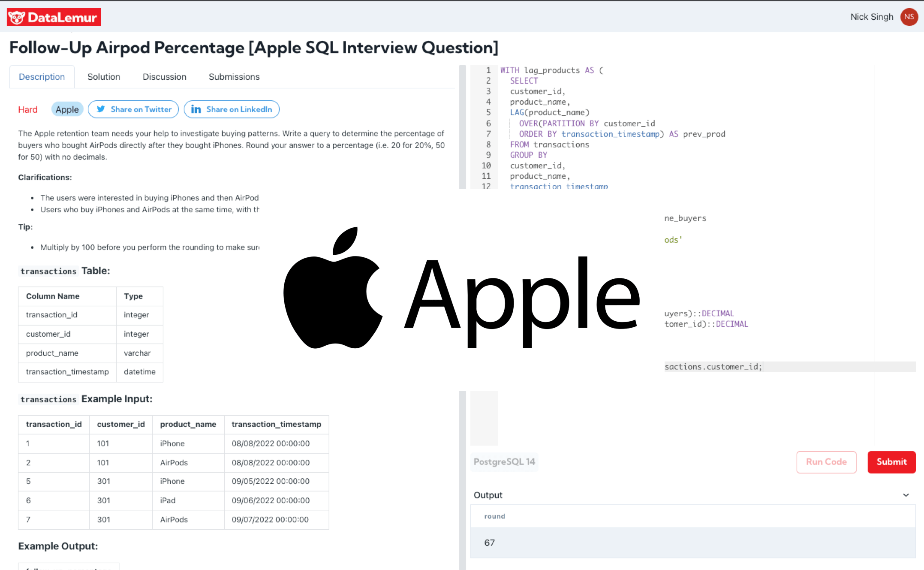Click the round output value 67
The width and height of the screenshot is (924, 570).
489,543
